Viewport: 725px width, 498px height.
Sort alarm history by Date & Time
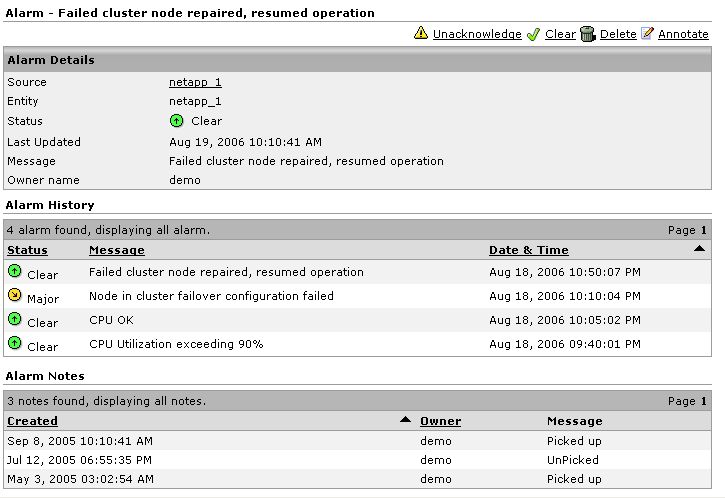point(528,250)
